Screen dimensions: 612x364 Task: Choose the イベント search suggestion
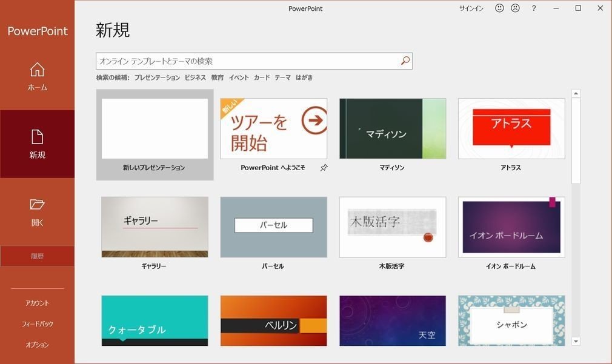[x=239, y=78]
